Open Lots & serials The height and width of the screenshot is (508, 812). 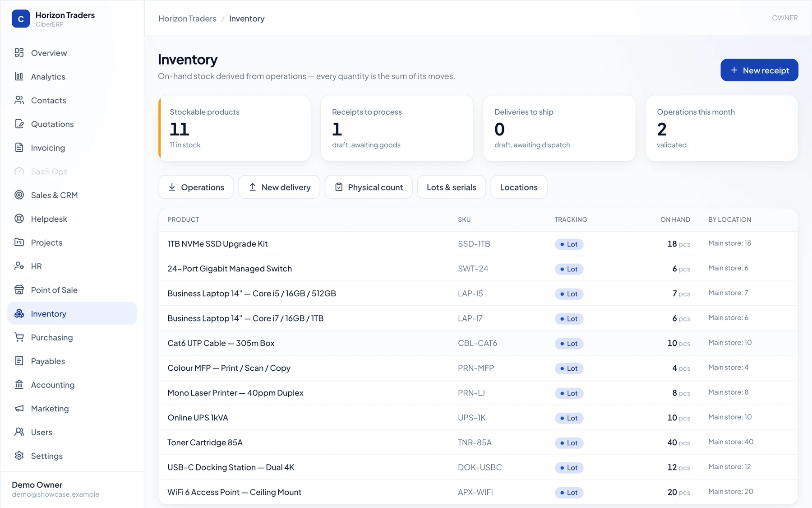[x=452, y=187]
